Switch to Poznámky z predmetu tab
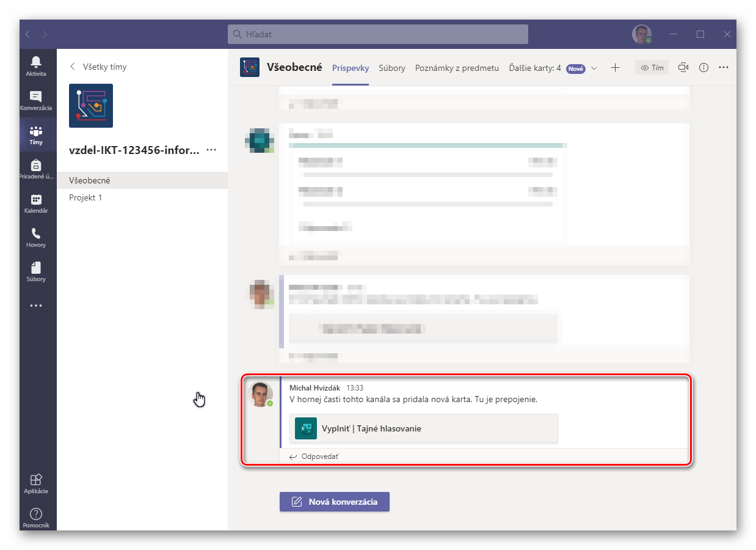Screen dimensions: 756x550 [457, 68]
